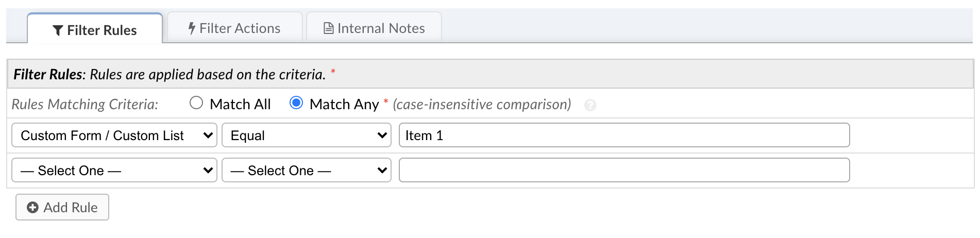
Task: Select the Match Any radio button
Action: (x=296, y=103)
